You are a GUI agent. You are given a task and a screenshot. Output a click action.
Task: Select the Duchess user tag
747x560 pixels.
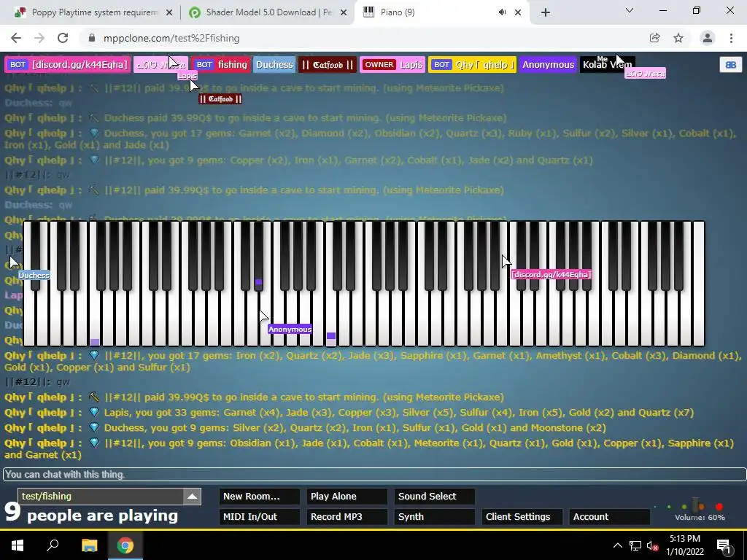pyautogui.click(x=274, y=65)
